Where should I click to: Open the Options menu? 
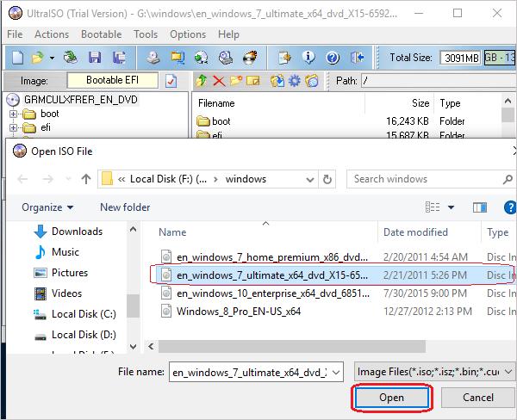tap(188, 34)
